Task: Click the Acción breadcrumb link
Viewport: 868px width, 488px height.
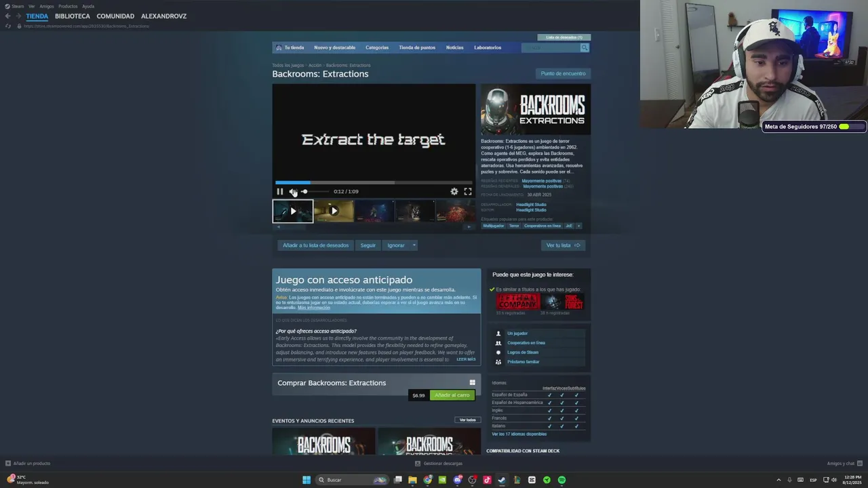Action: pyautogui.click(x=315, y=65)
